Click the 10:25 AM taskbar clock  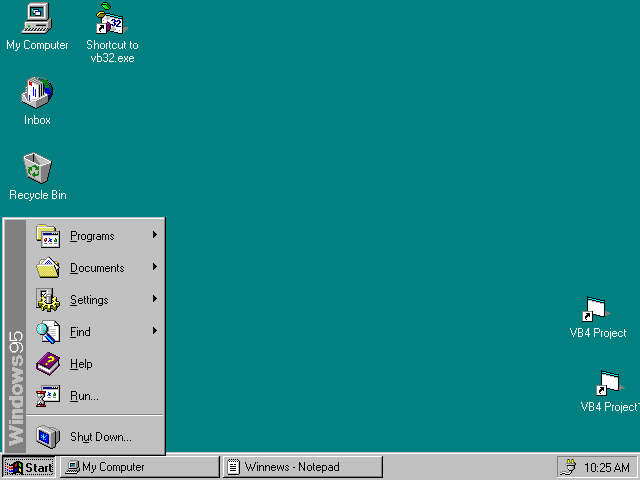pyautogui.click(x=607, y=467)
